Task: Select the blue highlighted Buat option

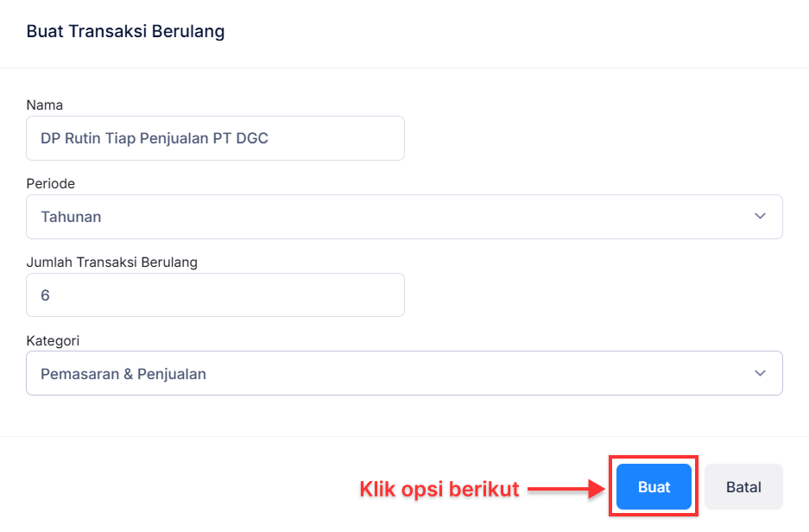Action: click(x=654, y=486)
